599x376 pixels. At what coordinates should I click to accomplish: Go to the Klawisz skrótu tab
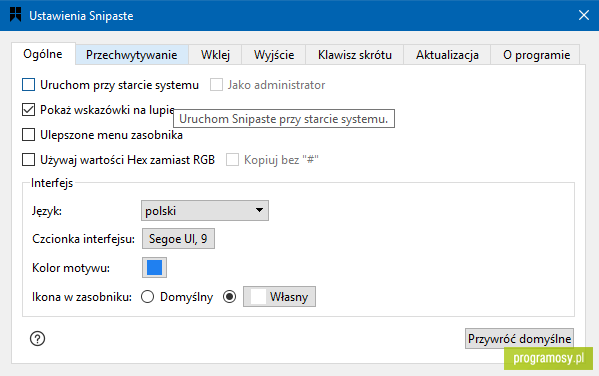coord(355,55)
